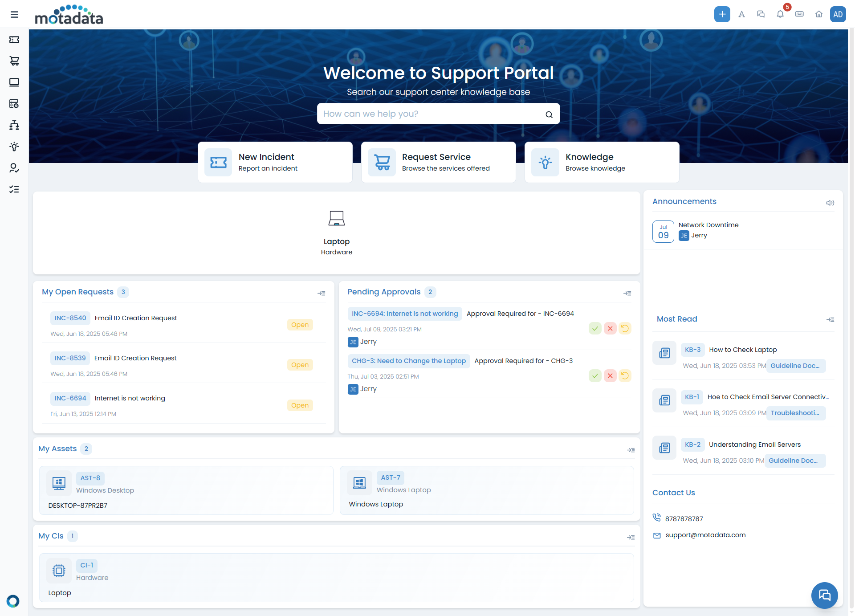Click the blue plus create button
This screenshot has height=616, width=855.
click(x=722, y=14)
